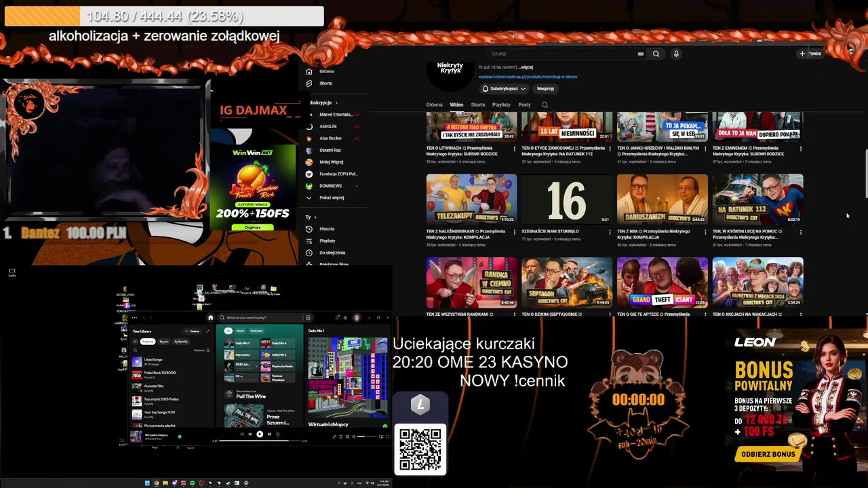Expand channel description with ...więcej

coord(526,68)
